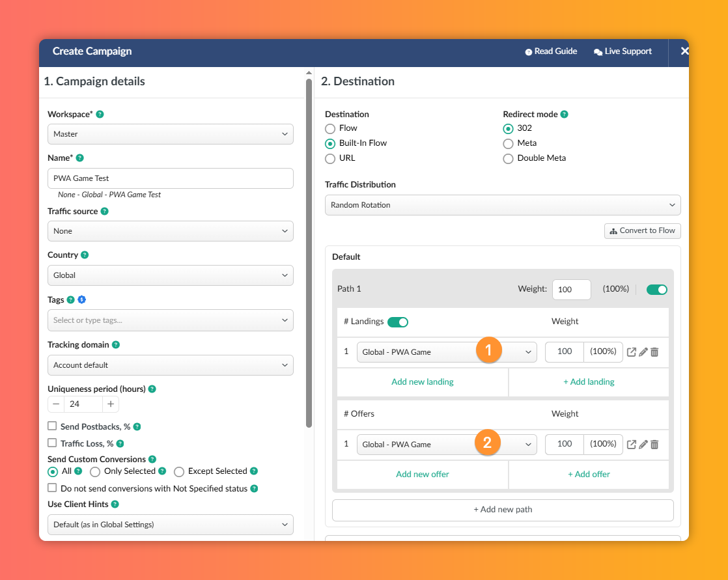Select the Double Meta redirect mode
728x580 pixels.
coord(509,158)
